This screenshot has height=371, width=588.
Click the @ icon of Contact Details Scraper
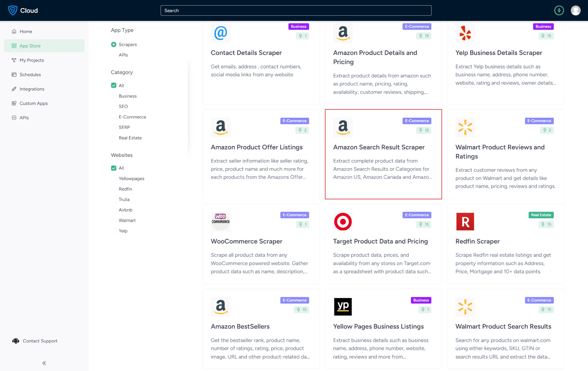(220, 33)
